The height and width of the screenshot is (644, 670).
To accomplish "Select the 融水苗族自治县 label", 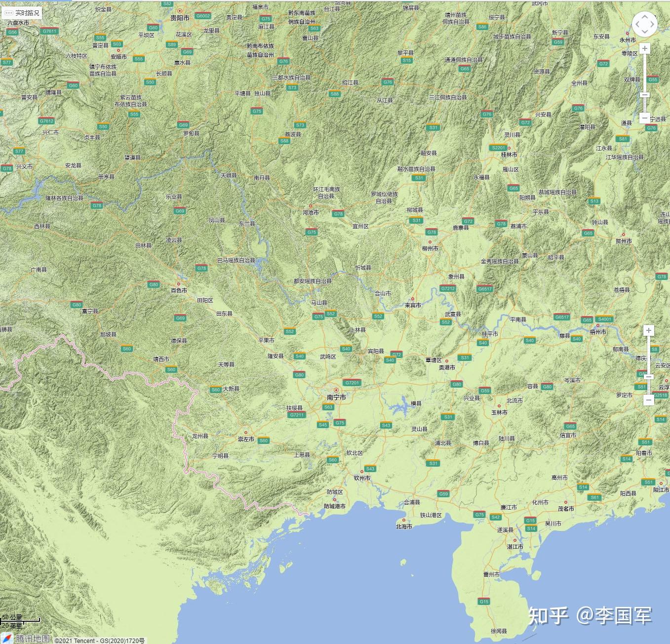I will pos(416,169).
